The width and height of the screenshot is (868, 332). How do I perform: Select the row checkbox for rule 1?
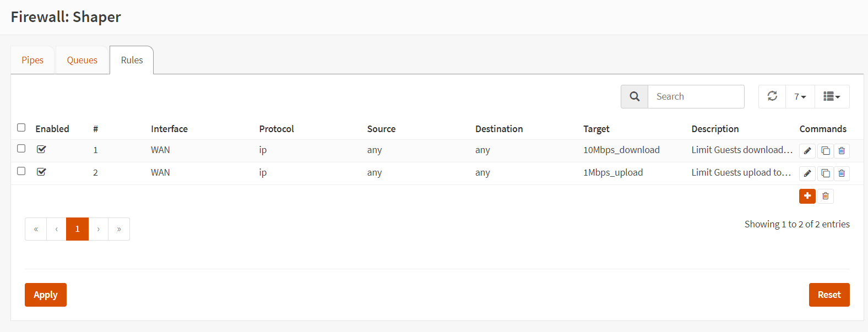21,149
